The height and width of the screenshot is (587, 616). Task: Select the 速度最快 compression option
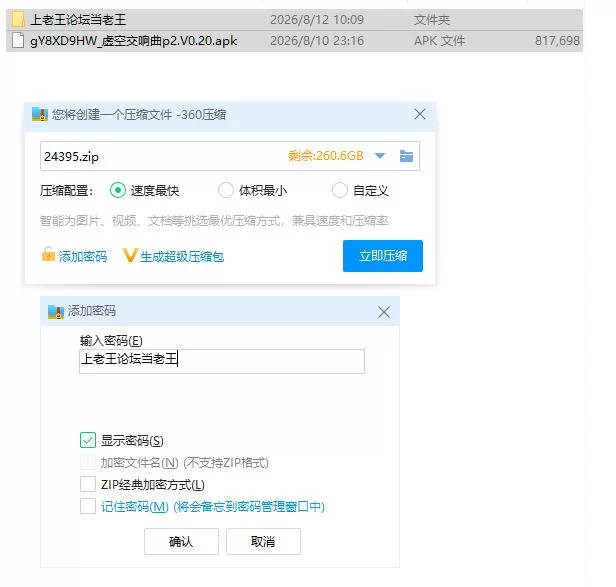pyautogui.click(x=118, y=191)
